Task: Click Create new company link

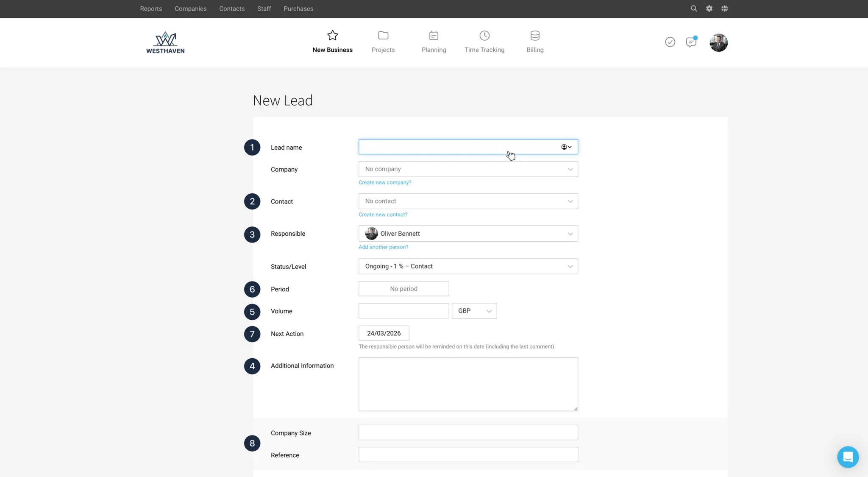Action: [385, 182]
